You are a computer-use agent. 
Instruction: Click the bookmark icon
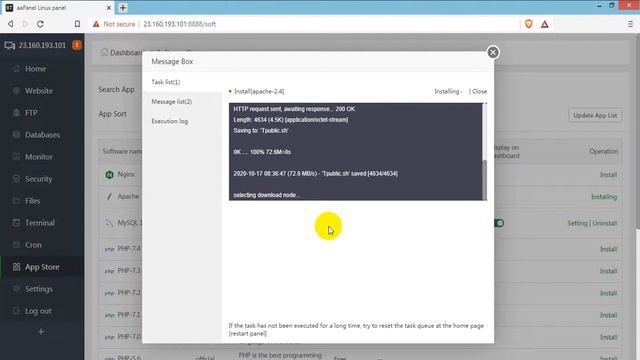click(x=77, y=24)
